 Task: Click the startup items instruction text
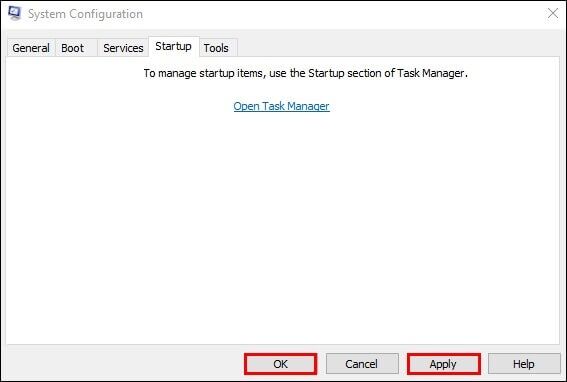click(306, 73)
